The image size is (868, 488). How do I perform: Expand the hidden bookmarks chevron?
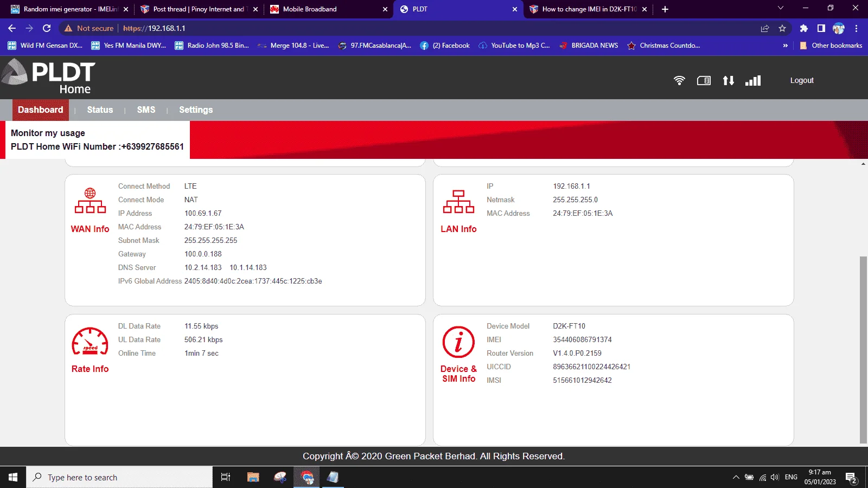tap(785, 46)
